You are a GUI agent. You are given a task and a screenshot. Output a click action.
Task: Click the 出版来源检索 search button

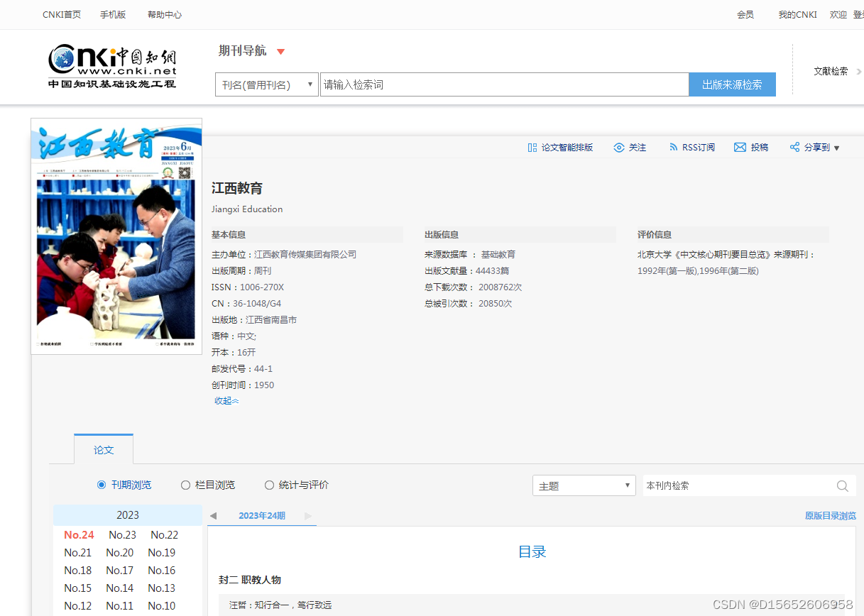[732, 84]
